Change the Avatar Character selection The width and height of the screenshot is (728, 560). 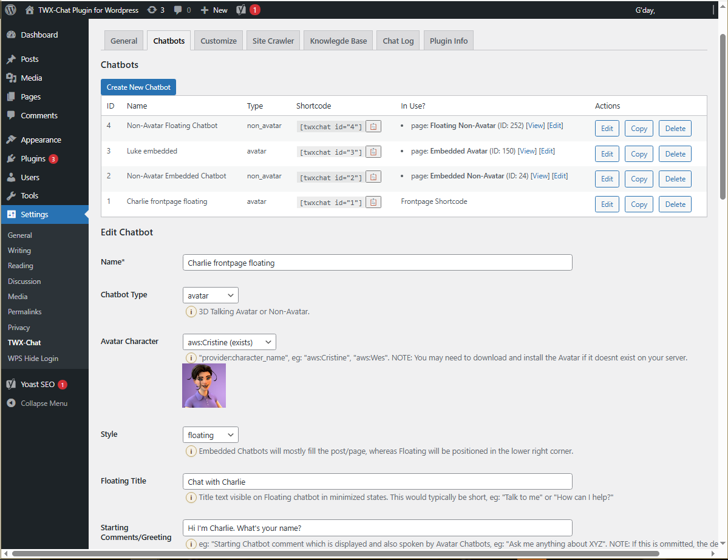tap(229, 342)
